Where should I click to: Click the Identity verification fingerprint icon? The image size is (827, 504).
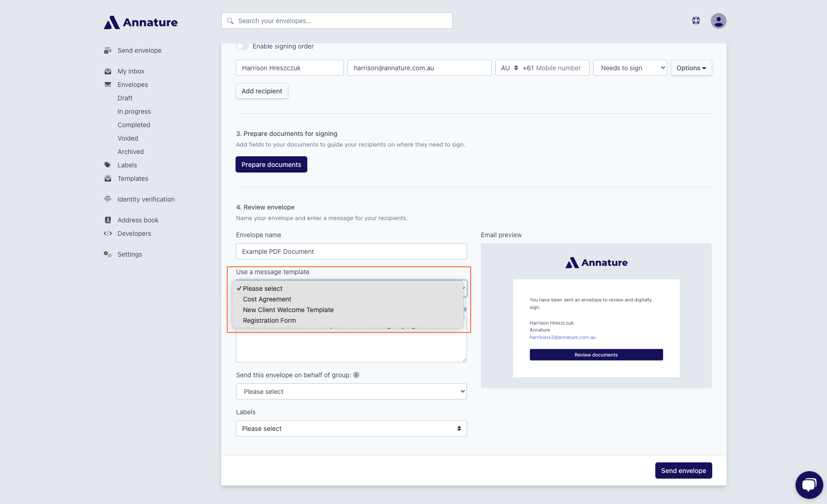(108, 199)
